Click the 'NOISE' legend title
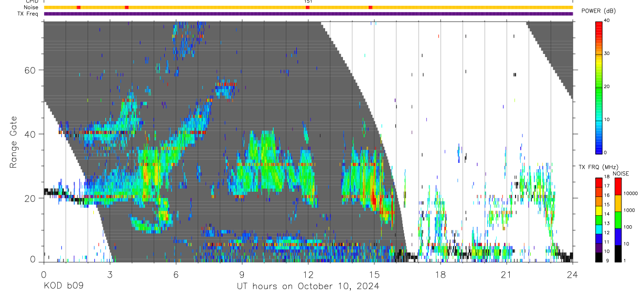Viewport: 644px width, 297px height. coord(620,173)
